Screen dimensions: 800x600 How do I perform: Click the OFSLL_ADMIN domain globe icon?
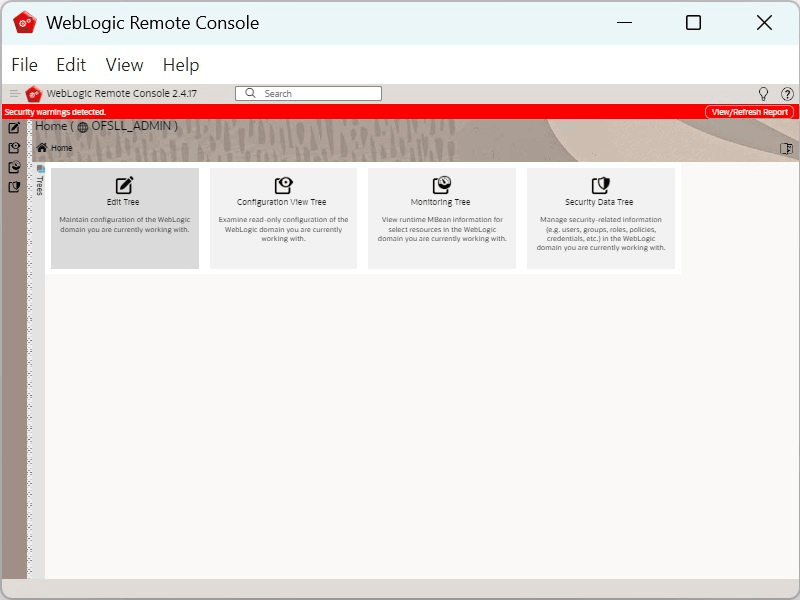pos(83,127)
